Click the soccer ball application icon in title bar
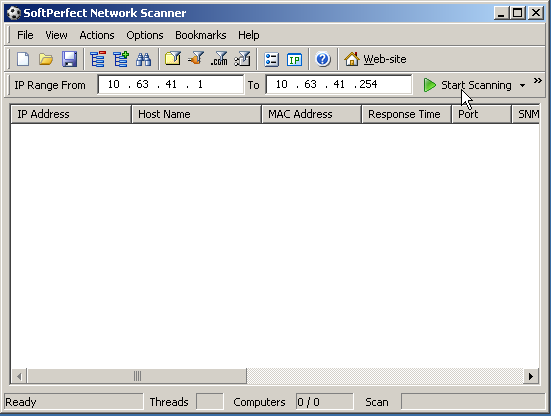This screenshot has height=416, width=551. (x=14, y=13)
